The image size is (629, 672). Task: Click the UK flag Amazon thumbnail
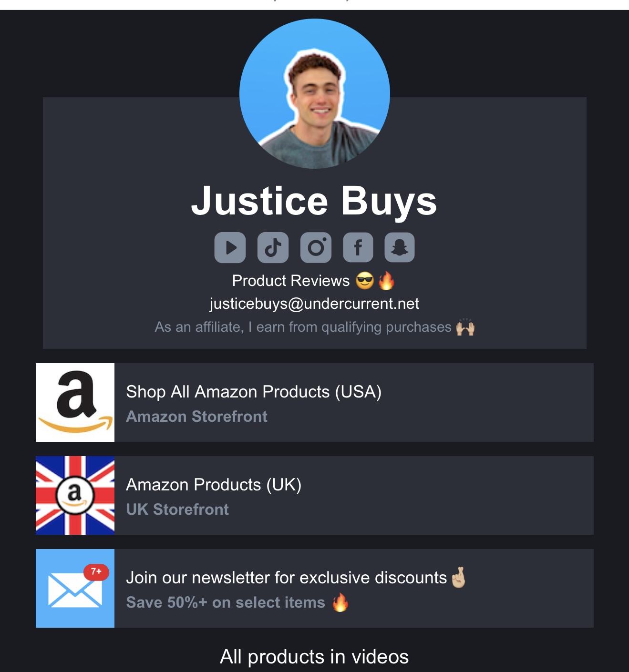point(75,495)
